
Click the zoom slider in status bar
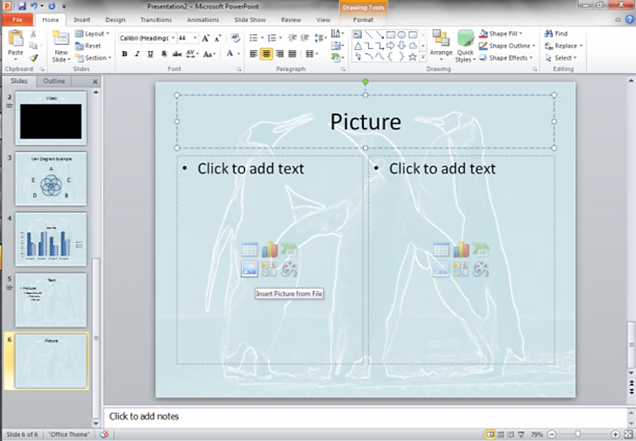click(577, 435)
